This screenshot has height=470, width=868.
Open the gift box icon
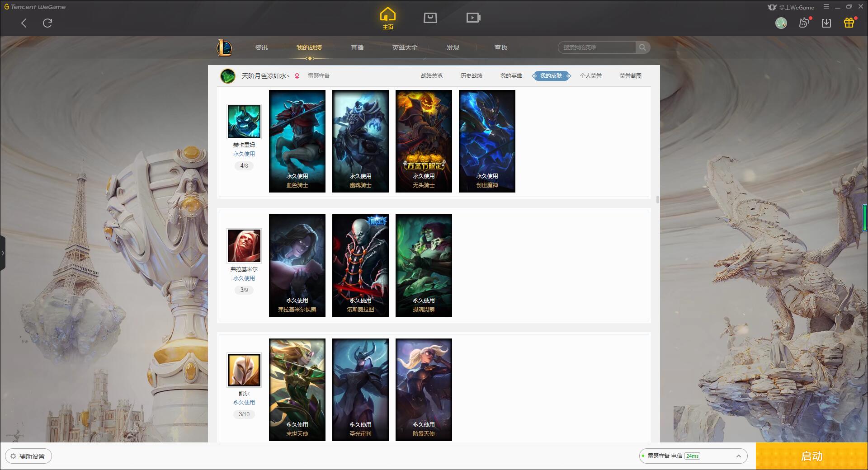(849, 23)
